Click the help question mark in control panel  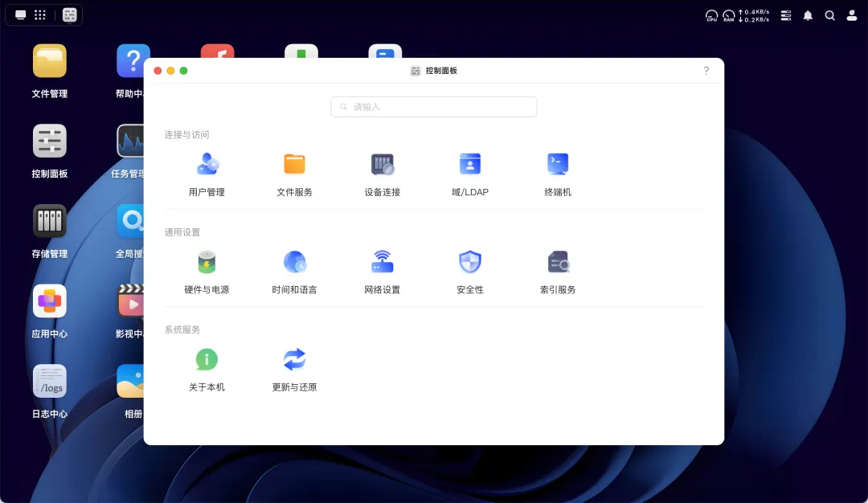(x=706, y=70)
